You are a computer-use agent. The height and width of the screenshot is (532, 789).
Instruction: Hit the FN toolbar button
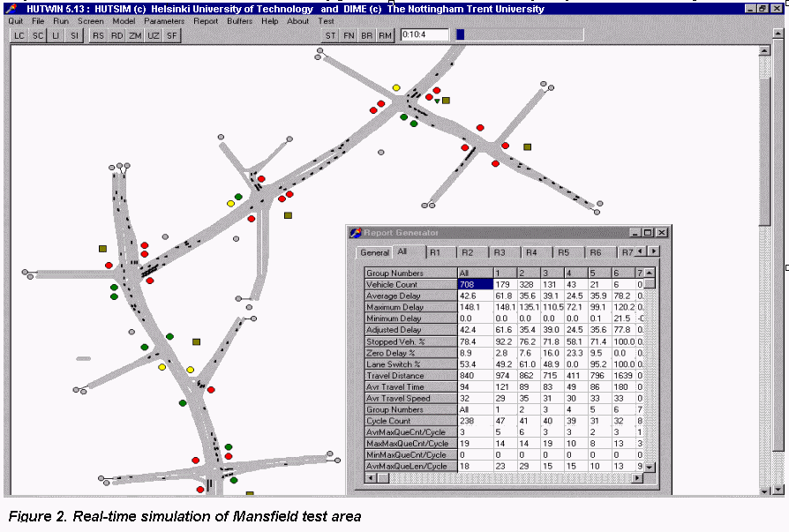(x=349, y=35)
